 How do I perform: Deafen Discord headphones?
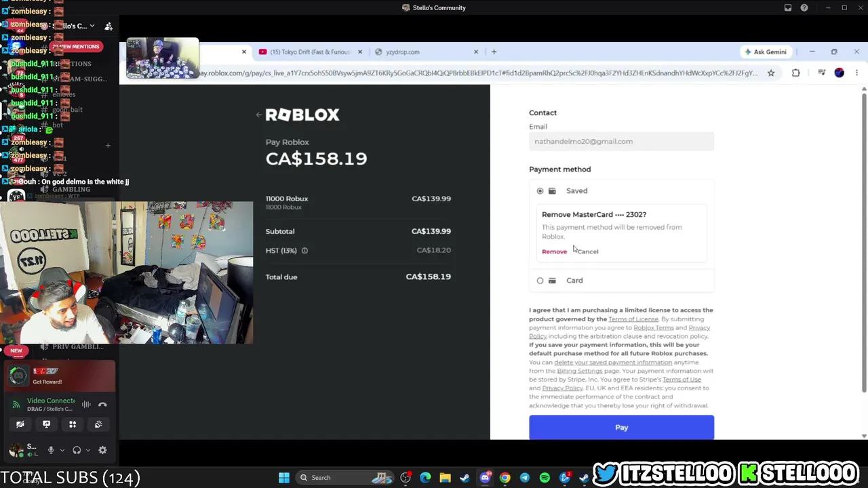[77, 450]
